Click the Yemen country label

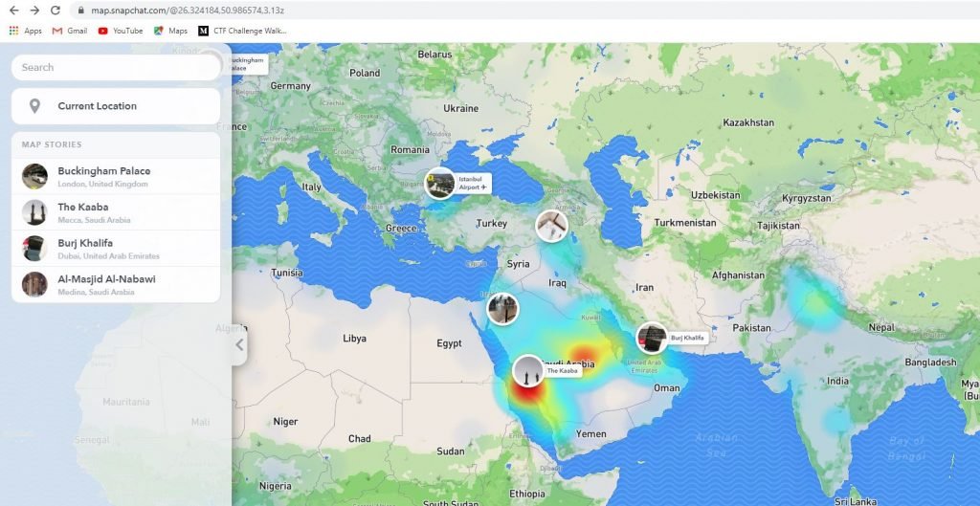[x=590, y=434]
